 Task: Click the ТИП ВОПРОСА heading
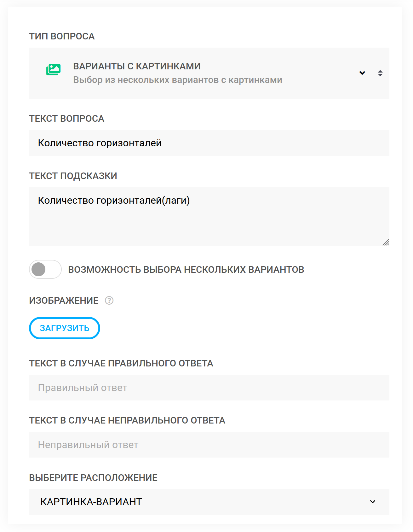(x=62, y=36)
